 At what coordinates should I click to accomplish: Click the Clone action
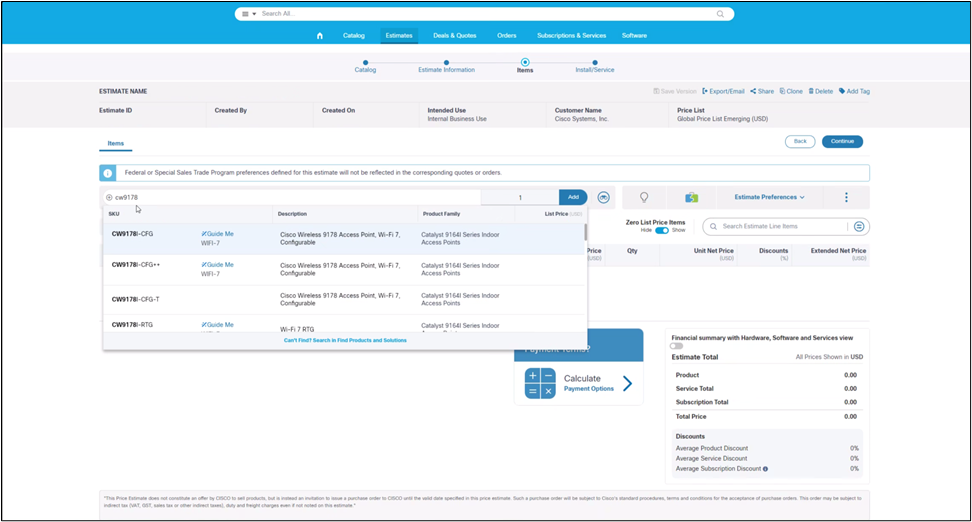coord(791,91)
